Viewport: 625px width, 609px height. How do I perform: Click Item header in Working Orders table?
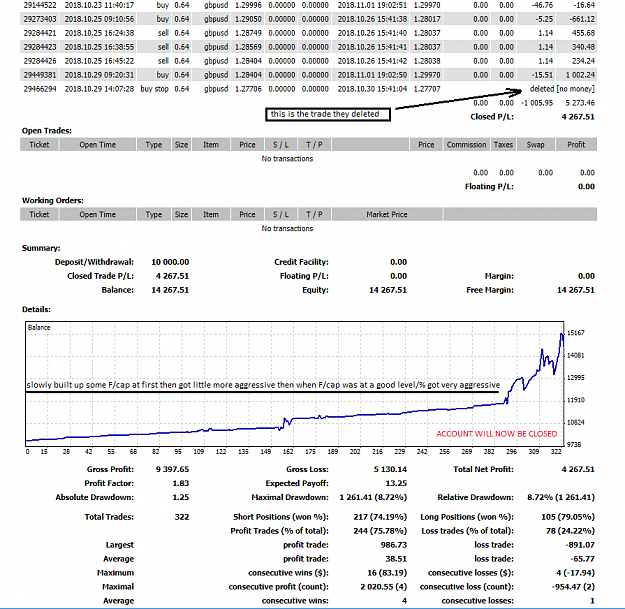[210, 214]
